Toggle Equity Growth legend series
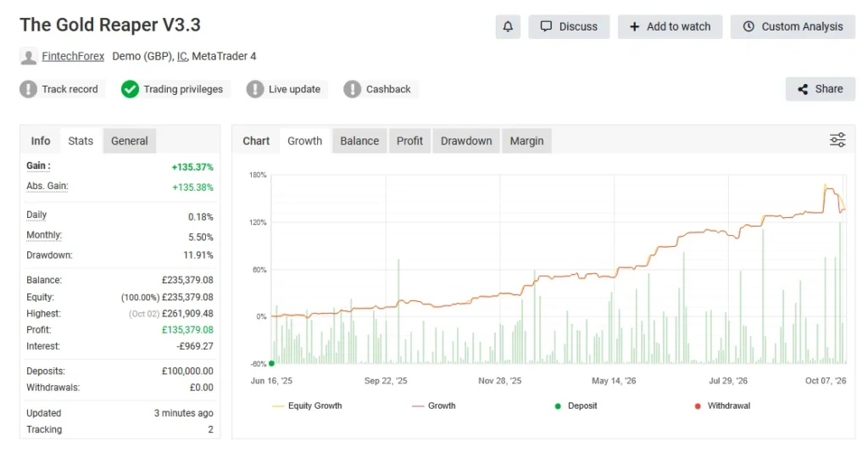The height and width of the screenshot is (453, 868). coord(307,406)
